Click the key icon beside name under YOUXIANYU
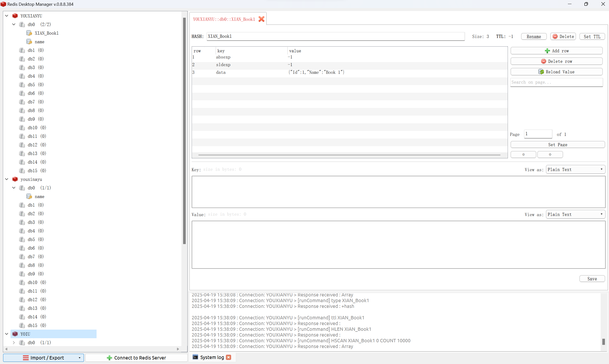 [29, 42]
